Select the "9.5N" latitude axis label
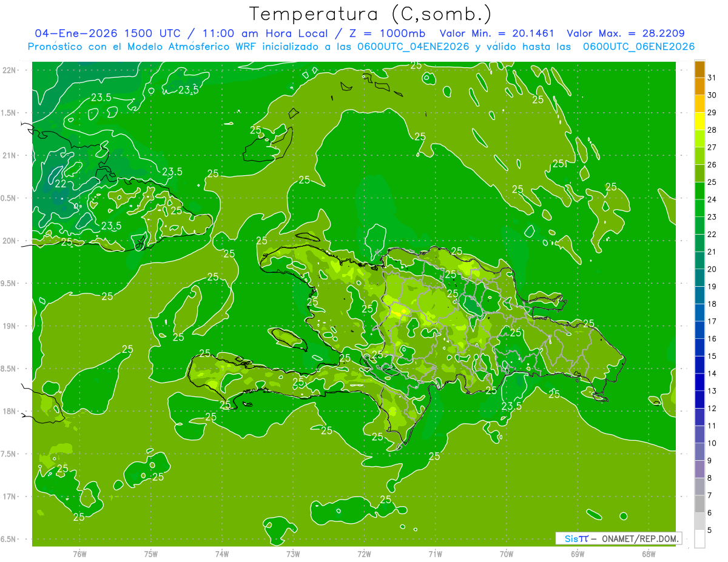Screen dimensions: 728x562 click(8, 283)
